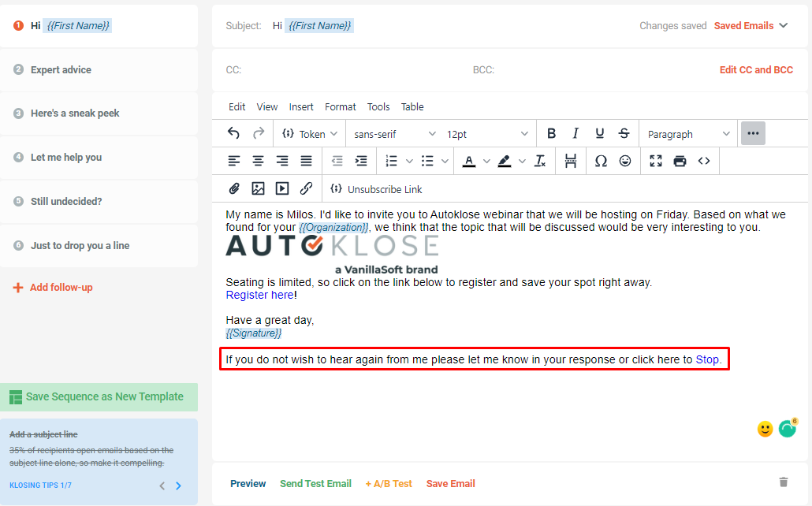This screenshot has height=506, width=812.
Task: Select the Insert image icon
Action: pos(258,188)
